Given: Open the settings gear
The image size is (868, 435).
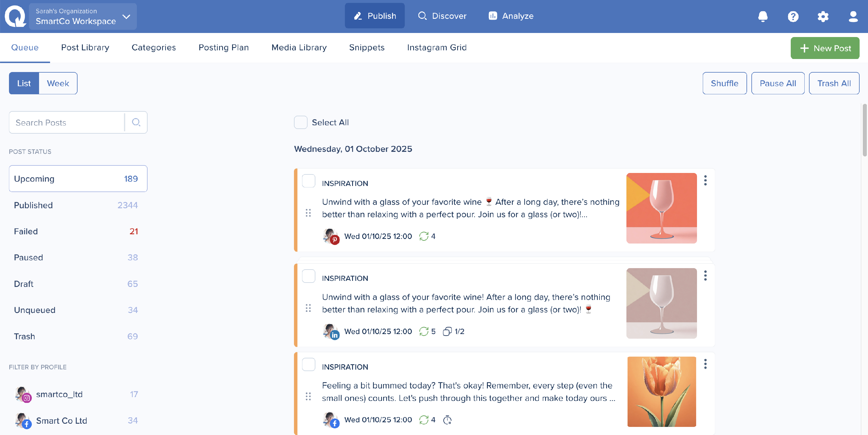Looking at the screenshot, I should click(823, 16).
